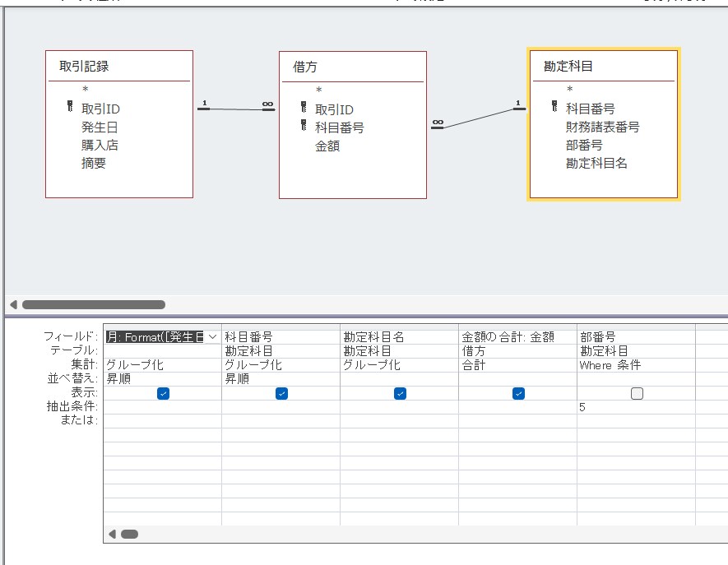Select 取引ID field in 借方 table

click(334, 109)
